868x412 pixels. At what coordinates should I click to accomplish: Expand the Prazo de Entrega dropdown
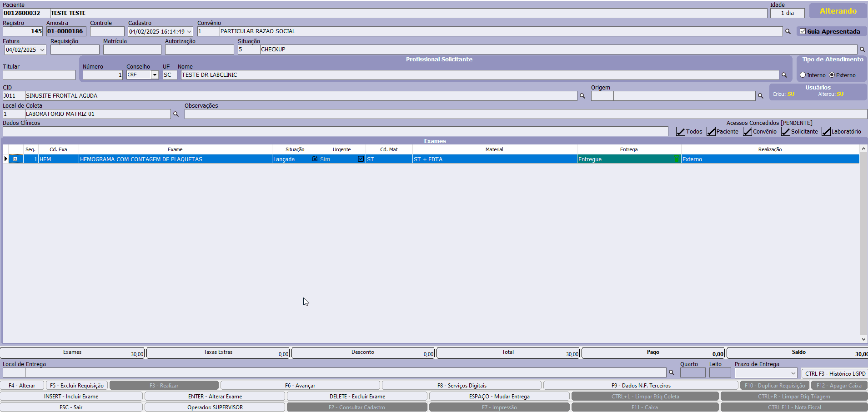pyautogui.click(x=793, y=373)
